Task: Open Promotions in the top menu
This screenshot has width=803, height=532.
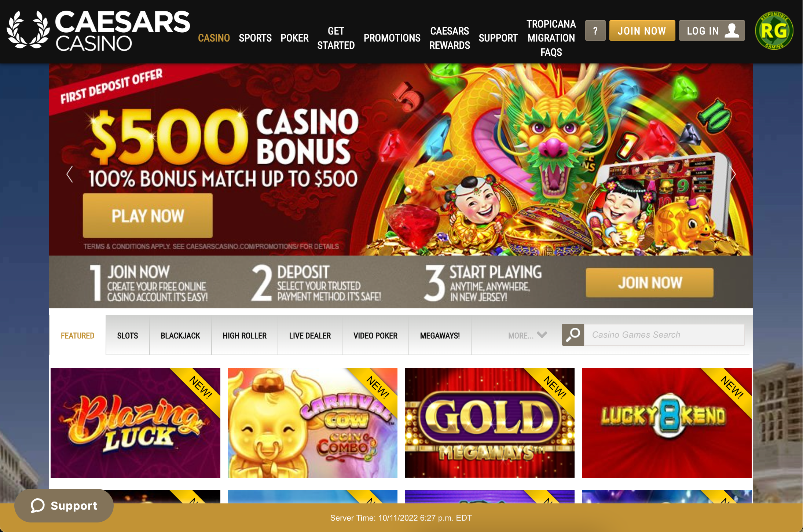Action: 392,38
